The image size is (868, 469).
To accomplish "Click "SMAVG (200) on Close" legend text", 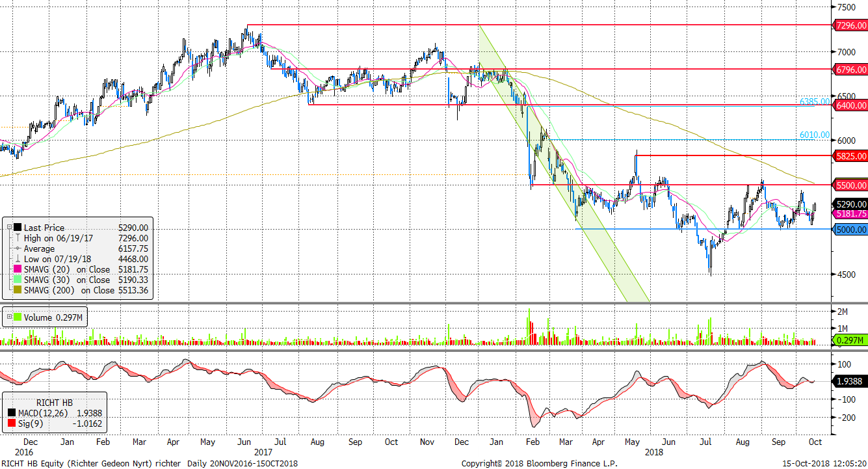I will click(69, 290).
